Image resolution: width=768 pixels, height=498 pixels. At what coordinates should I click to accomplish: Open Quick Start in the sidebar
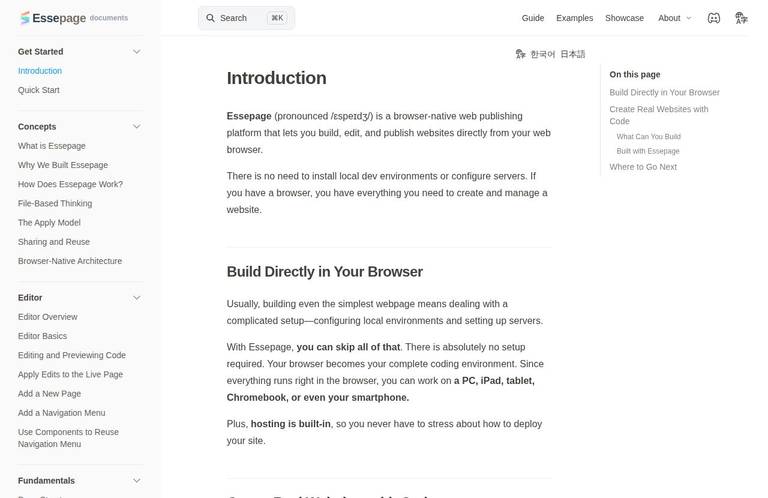(39, 90)
